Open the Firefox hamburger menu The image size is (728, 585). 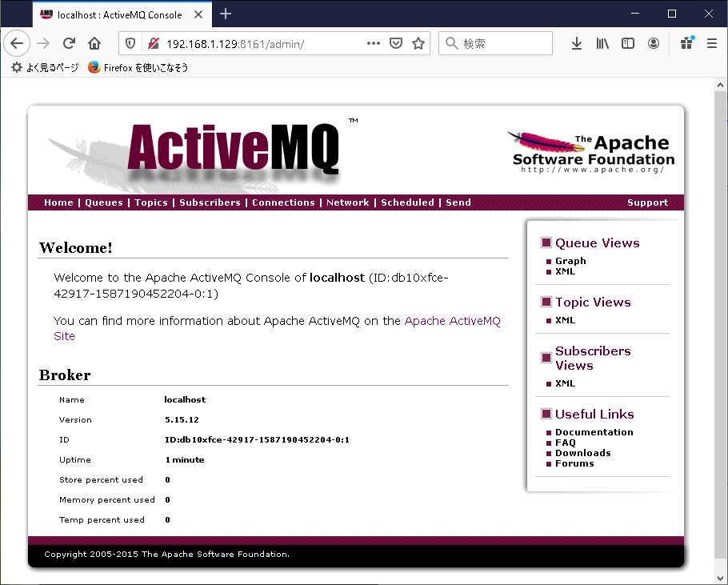(712, 43)
